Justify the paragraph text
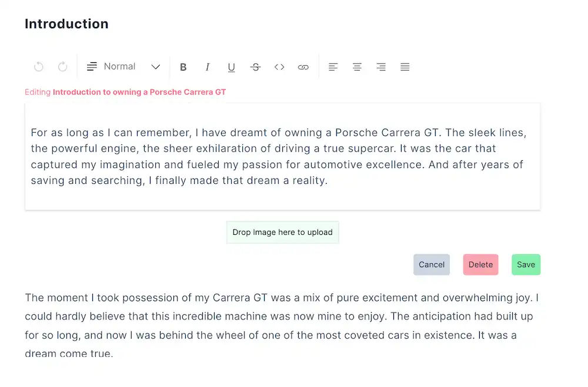 (x=405, y=67)
